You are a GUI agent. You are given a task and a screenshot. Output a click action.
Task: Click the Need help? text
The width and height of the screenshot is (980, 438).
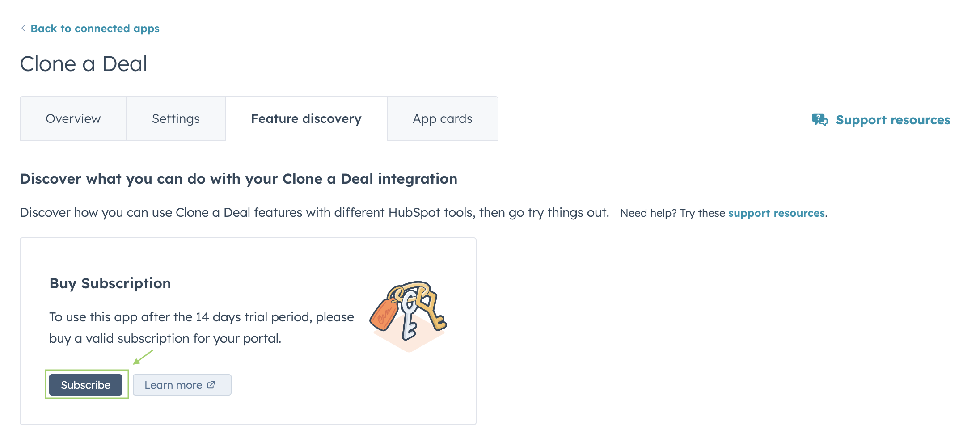click(x=648, y=213)
